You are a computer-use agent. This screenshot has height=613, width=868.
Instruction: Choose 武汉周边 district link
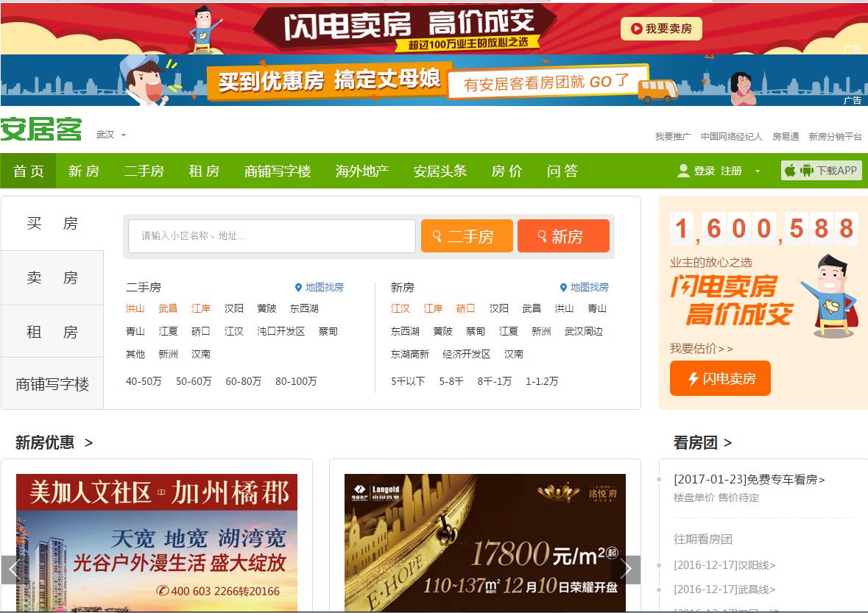[x=584, y=331]
